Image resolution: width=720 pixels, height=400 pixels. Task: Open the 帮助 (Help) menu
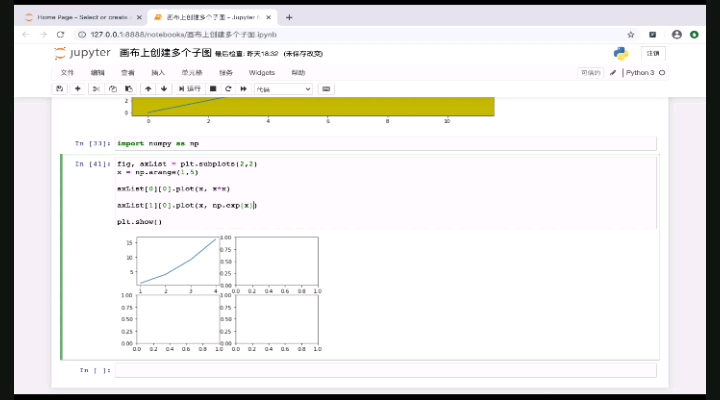(x=298, y=73)
